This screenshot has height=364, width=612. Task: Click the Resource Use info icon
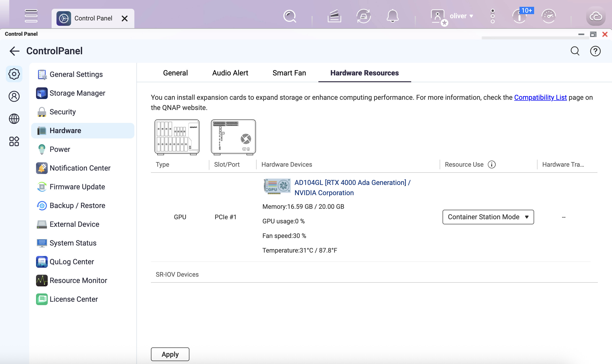[x=491, y=164]
